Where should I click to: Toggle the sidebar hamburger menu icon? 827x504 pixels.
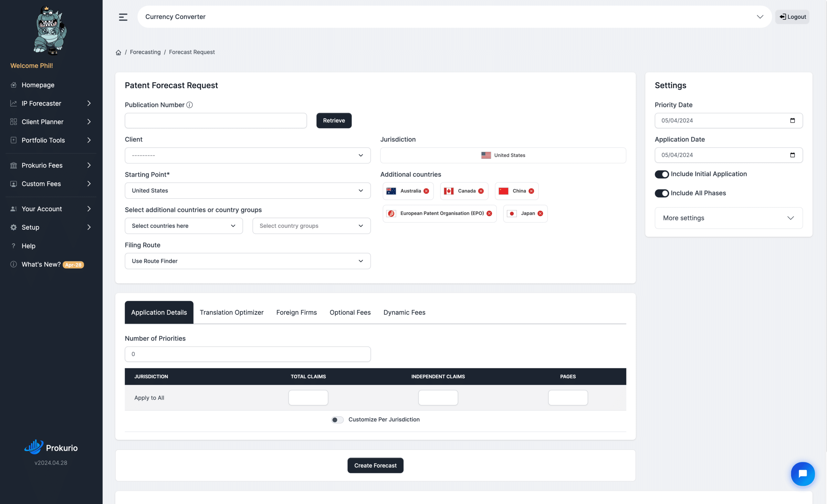pos(123,17)
